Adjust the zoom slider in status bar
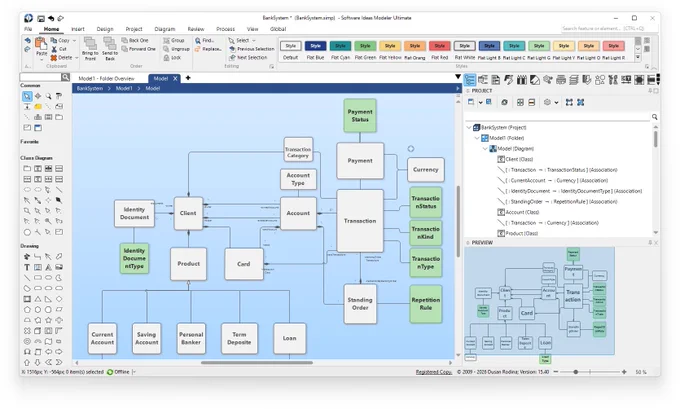Viewport: 680px width, 409px height. [x=576, y=372]
